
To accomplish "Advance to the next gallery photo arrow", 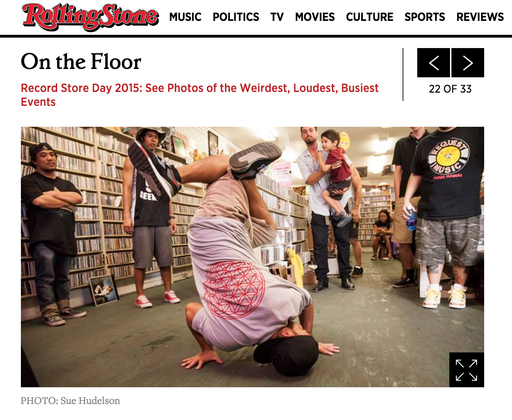I will click(x=468, y=63).
